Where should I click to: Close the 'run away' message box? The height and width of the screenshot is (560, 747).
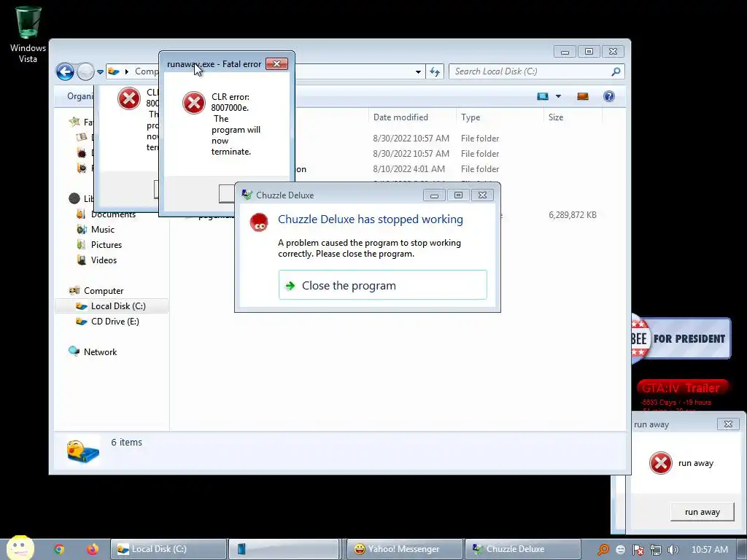click(x=728, y=424)
